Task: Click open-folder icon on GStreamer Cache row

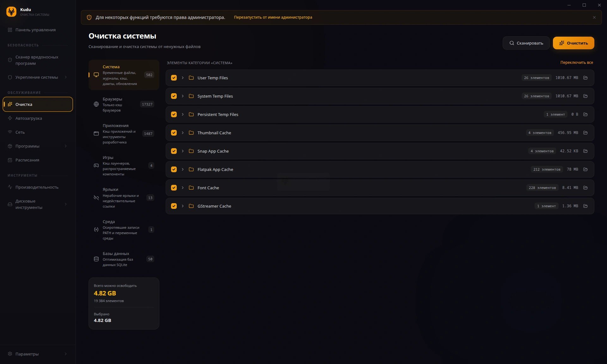Action: click(x=585, y=206)
